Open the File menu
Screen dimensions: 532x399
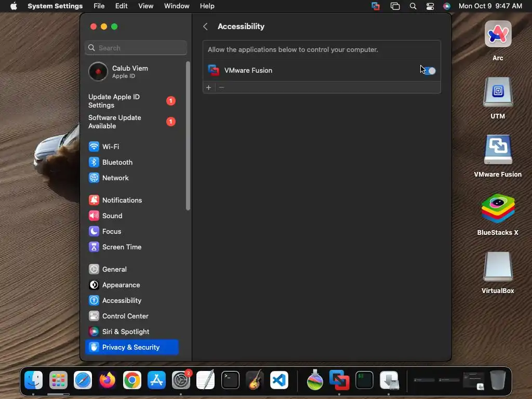point(99,6)
